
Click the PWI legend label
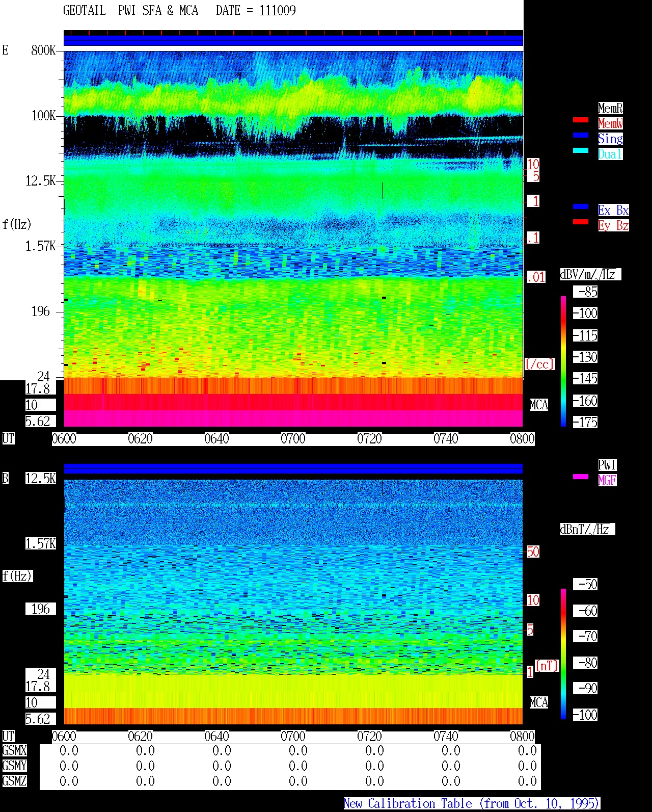pos(607,465)
